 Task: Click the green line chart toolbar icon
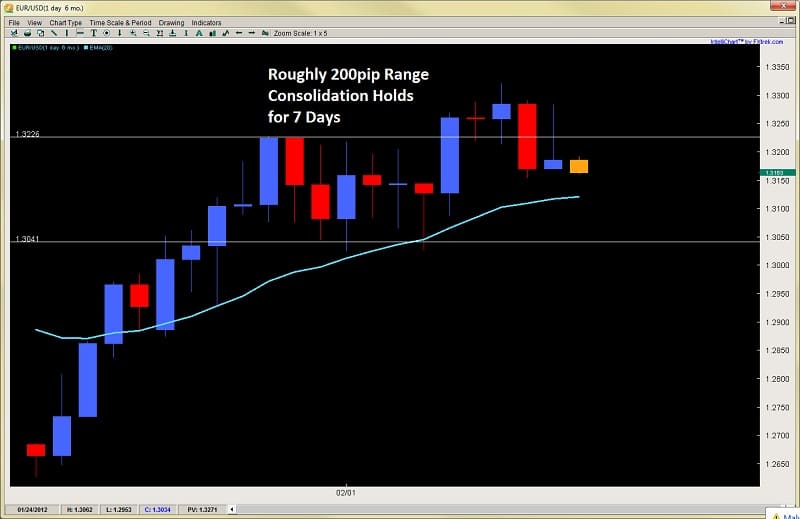[226, 33]
